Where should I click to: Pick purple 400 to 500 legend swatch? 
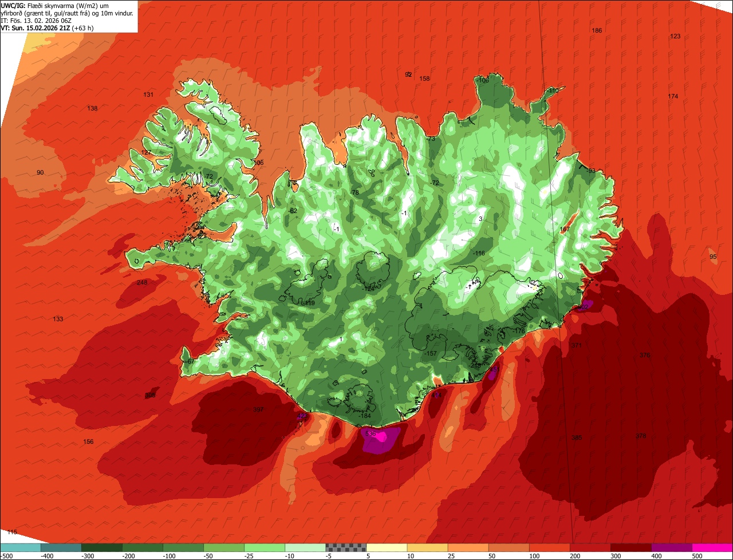click(671, 547)
